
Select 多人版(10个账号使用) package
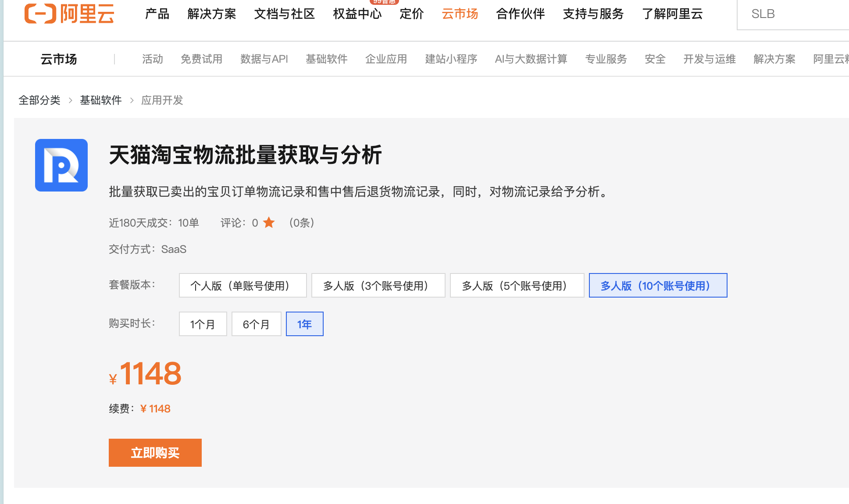tap(658, 285)
